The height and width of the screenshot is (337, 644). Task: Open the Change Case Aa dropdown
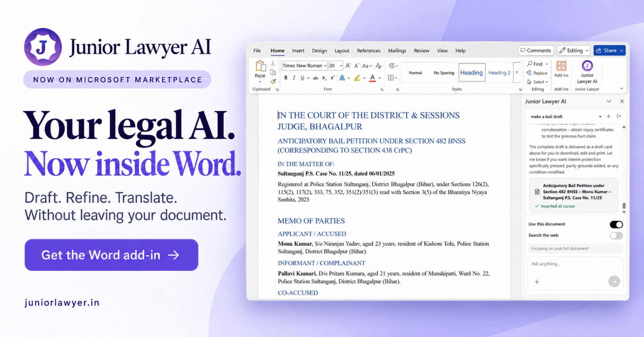coord(367,66)
